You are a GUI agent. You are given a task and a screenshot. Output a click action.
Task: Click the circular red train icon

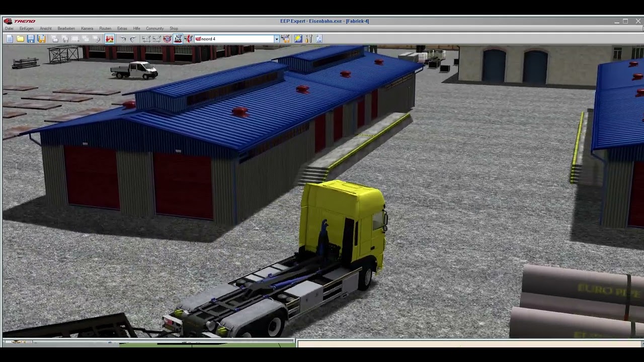(x=168, y=39)
